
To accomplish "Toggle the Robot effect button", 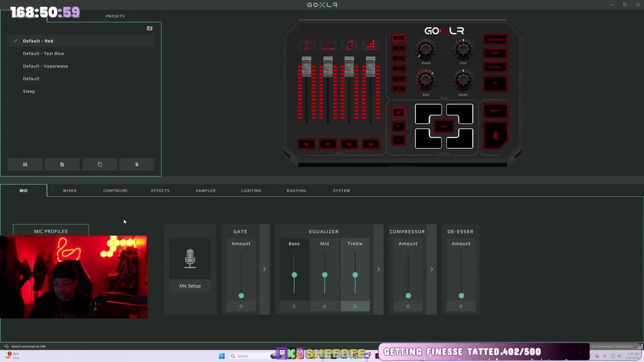I will [496, 53].
